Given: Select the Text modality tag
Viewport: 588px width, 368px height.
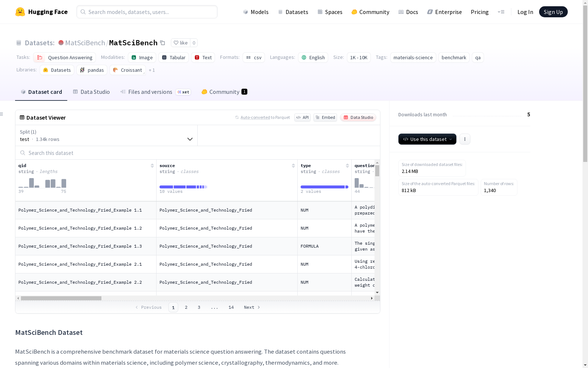Looking at the screenshot, I should point(203,57).
